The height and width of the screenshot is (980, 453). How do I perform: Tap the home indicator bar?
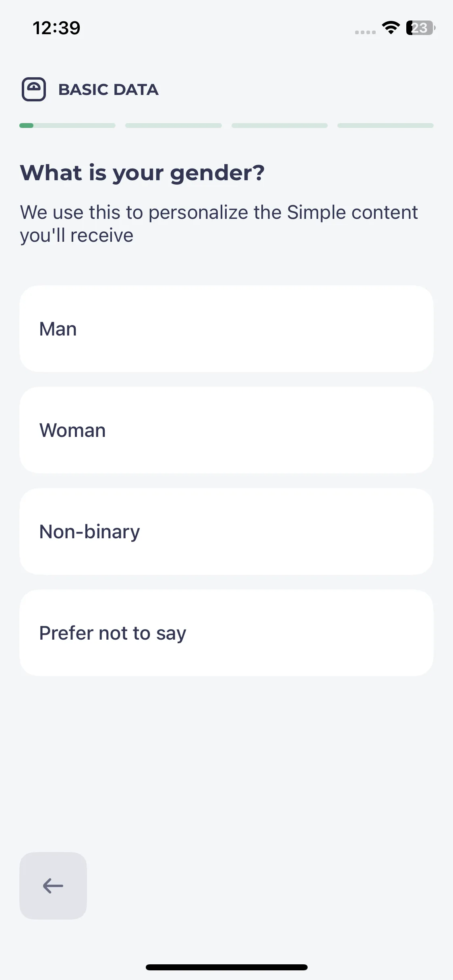(x=227, y=967)
